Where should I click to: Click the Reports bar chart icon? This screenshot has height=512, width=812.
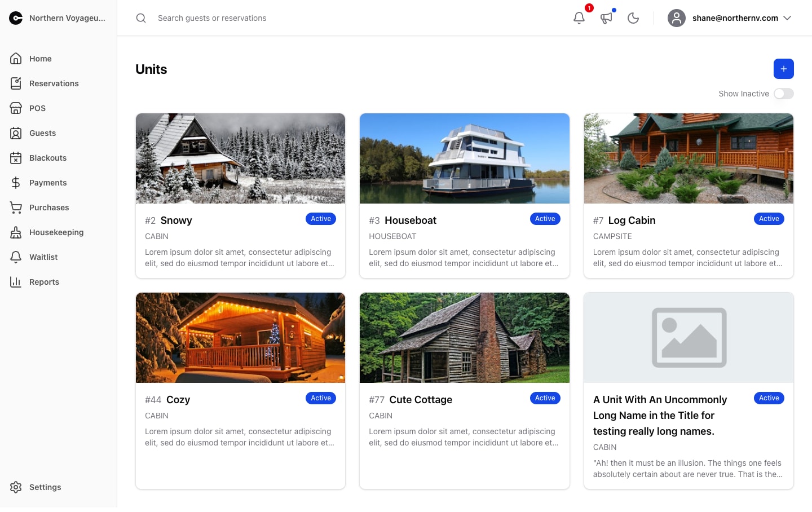click(x=16, y=282)
